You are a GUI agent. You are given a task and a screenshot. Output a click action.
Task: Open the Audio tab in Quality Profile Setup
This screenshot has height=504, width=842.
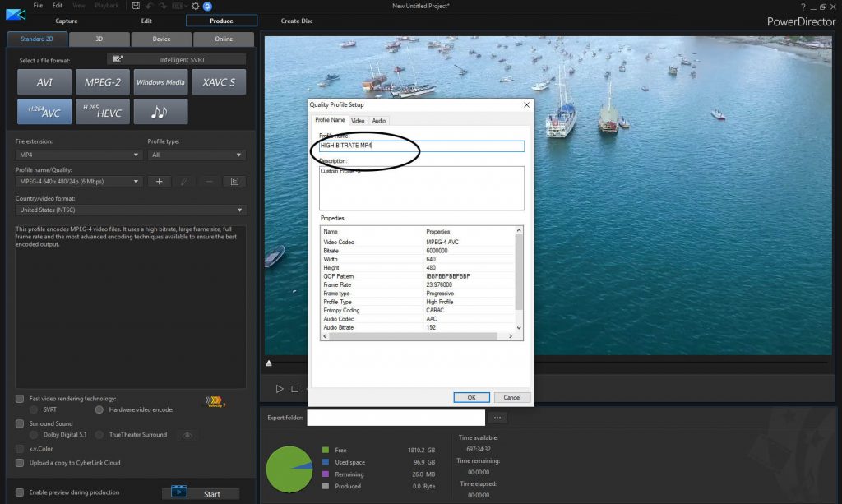[x=378, y=121]
